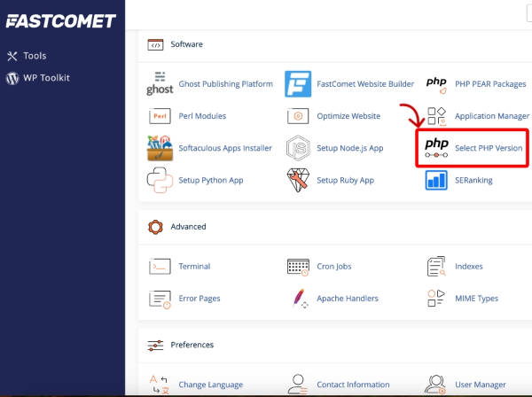Open Setup Ruby App link
Viewport: 532px width, 397px height.
[346, 180]
